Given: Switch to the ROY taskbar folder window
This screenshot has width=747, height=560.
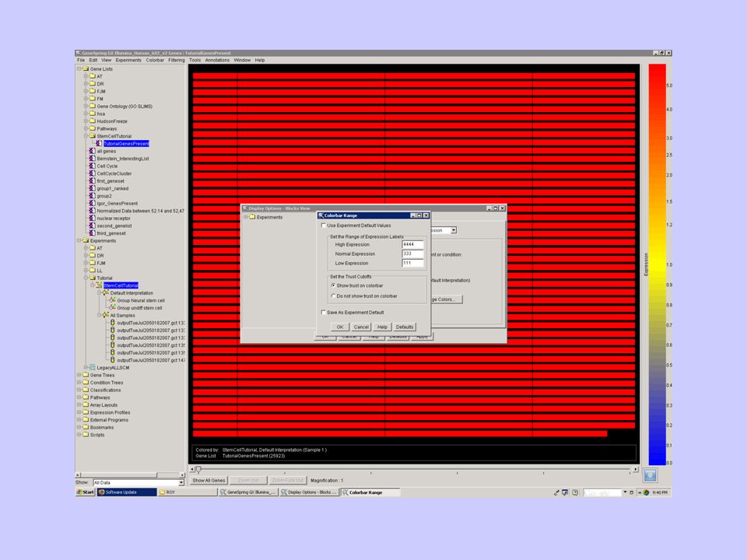Looking at the screenshot, I should tap(188, 492).
